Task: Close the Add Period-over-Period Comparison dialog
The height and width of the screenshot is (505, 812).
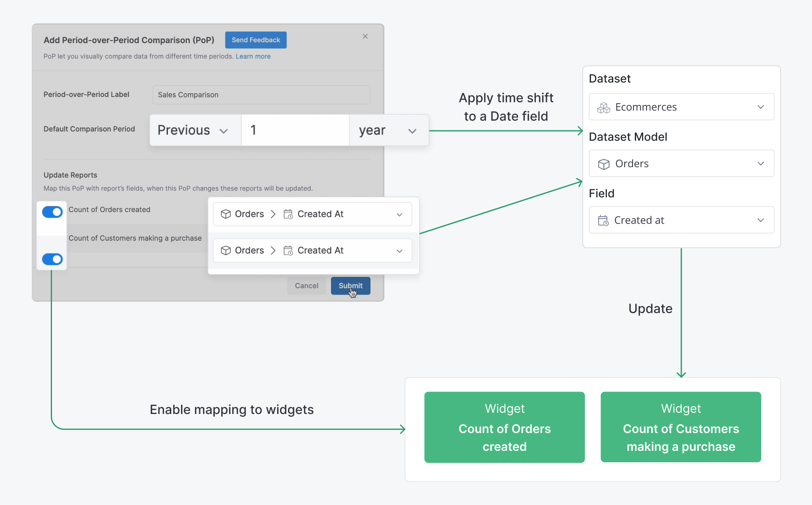Action: click(365, 36)
